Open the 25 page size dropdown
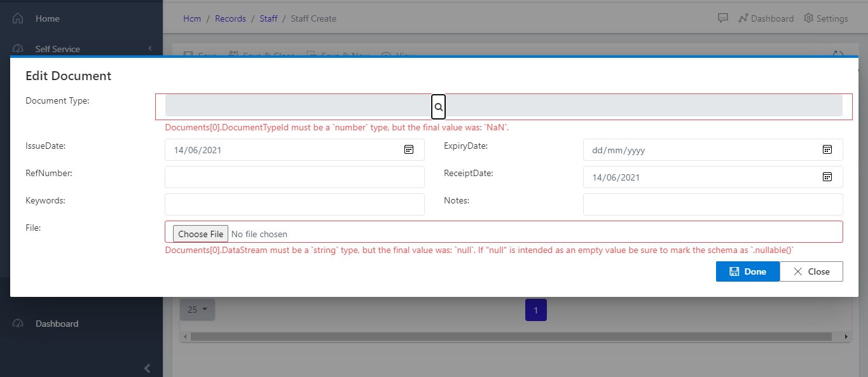 (197, 310)
